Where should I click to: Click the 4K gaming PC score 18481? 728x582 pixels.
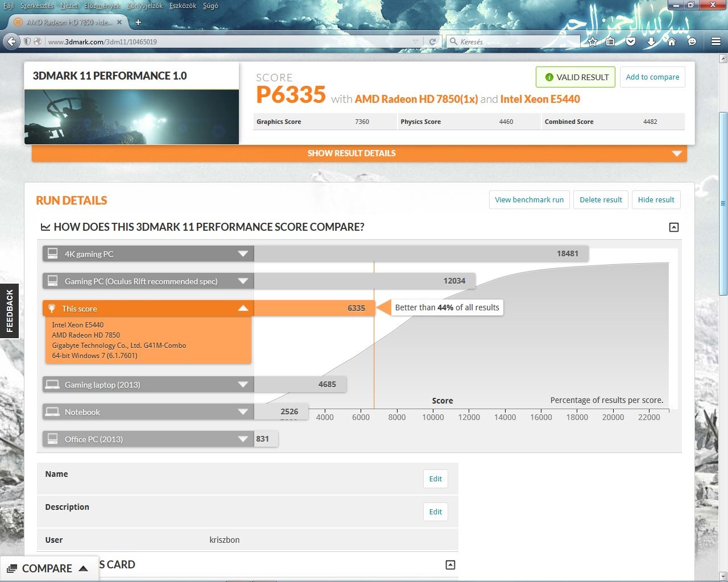[x=567, y=253]
